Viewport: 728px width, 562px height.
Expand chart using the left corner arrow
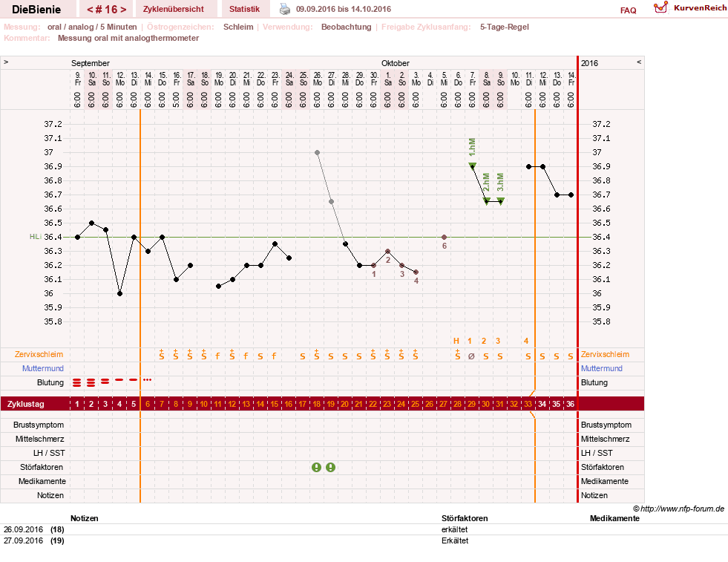click(6, 62)
